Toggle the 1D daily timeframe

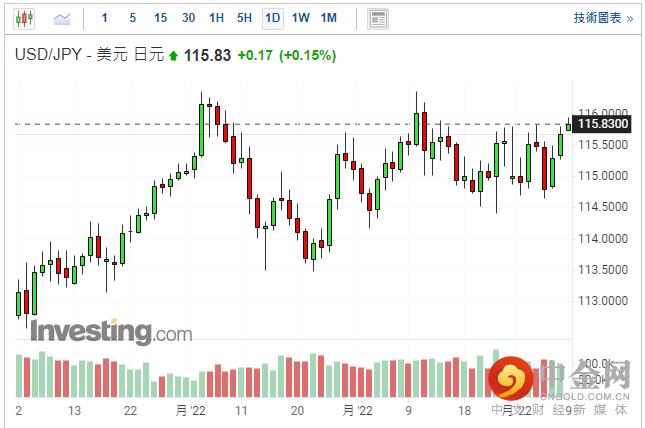(272, 18)
